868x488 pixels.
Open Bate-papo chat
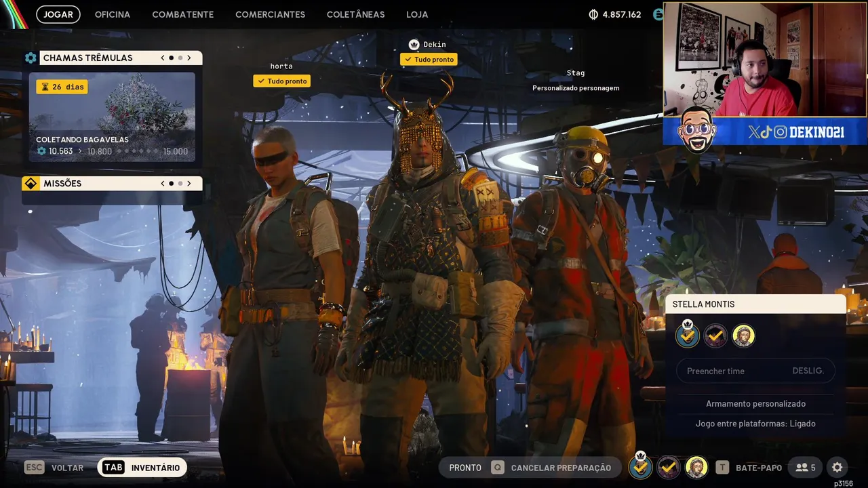click(x=749, y=468)
